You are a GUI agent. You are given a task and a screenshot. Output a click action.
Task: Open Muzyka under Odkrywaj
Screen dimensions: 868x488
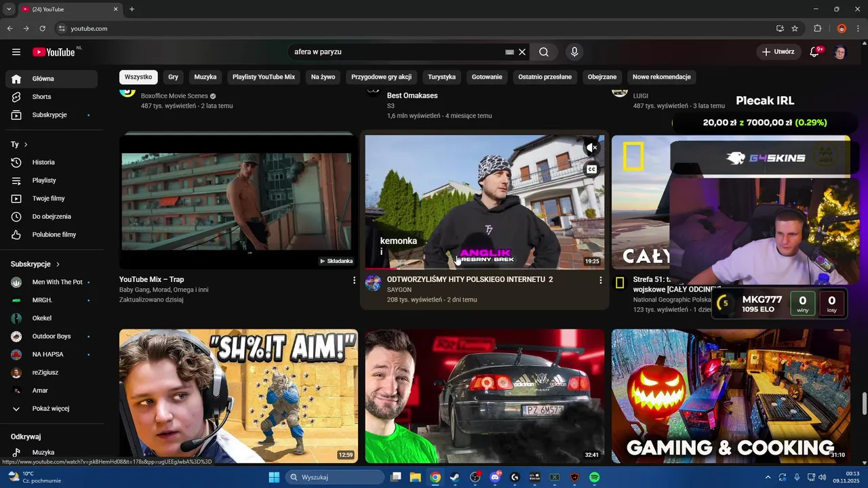(x=52, y=453)
